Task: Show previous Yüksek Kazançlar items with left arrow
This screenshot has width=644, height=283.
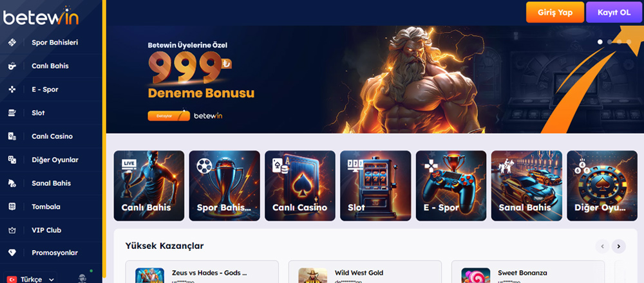Action: pos(603,246)
